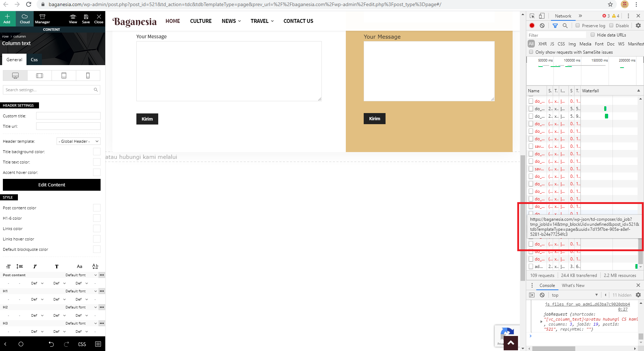Open the Cloud library panel
This screenshot has width=644, height=351.
tap(25, 19)
